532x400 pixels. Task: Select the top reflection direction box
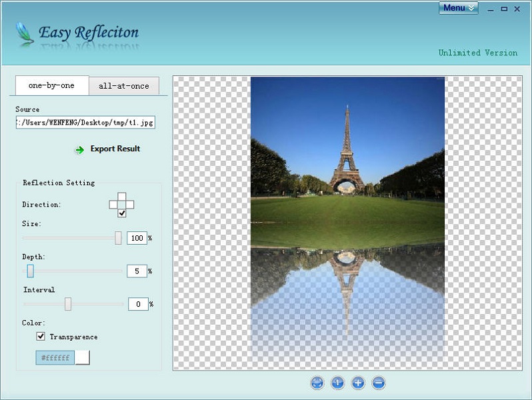point(122,197)
